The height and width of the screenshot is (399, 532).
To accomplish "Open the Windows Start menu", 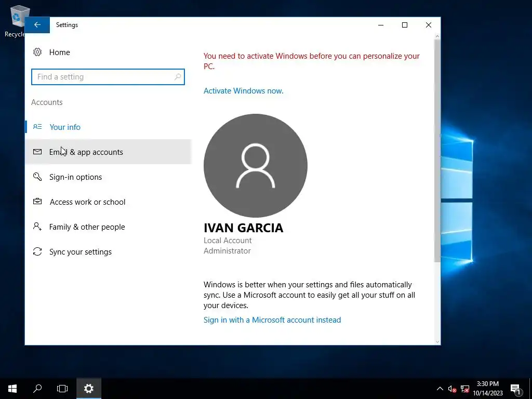I will click(x=12, y=389).
